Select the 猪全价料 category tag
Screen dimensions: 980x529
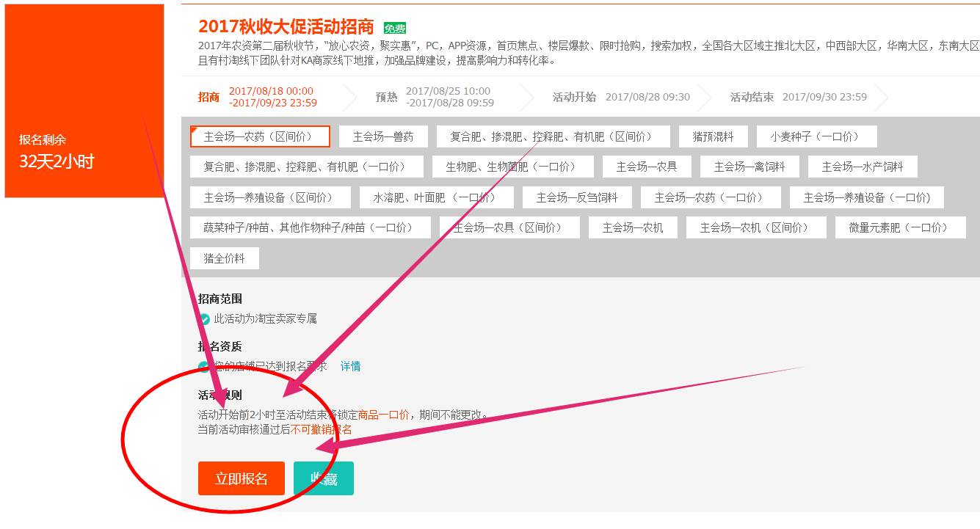224,258
